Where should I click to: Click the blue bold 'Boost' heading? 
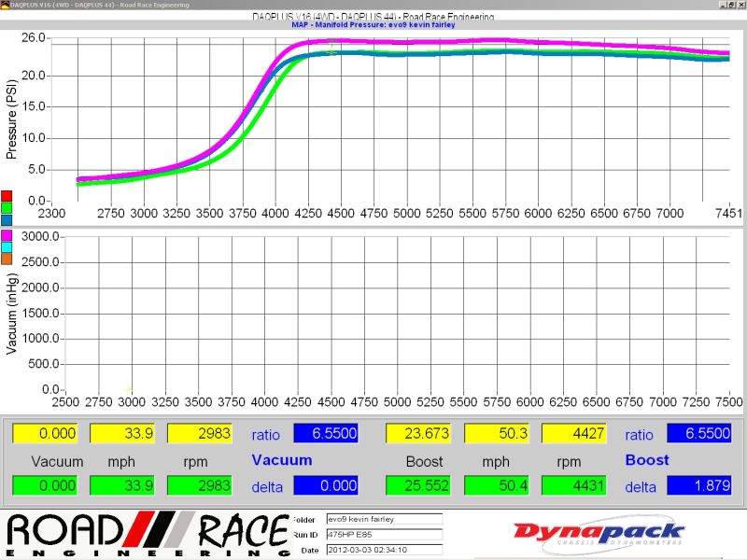tap(647, 460)
